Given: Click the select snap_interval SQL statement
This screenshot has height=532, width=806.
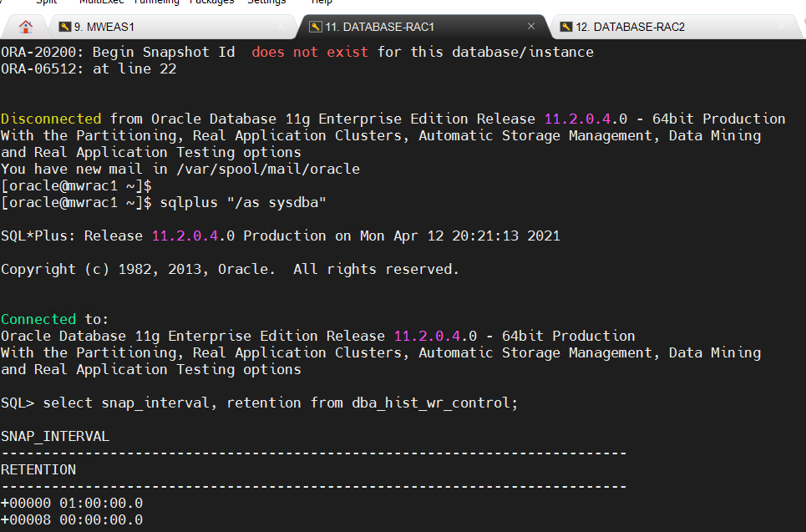Looking at the screenshot, I should [x=280, y=403].
